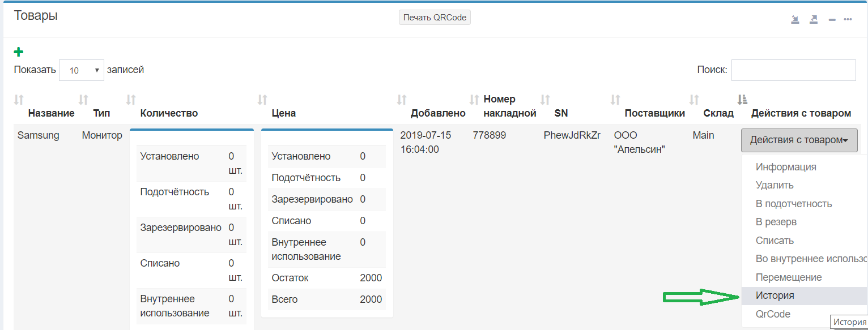The image size is (868, 330).
Task: Sort table by Добавлено column header
Action: point(437,113)
